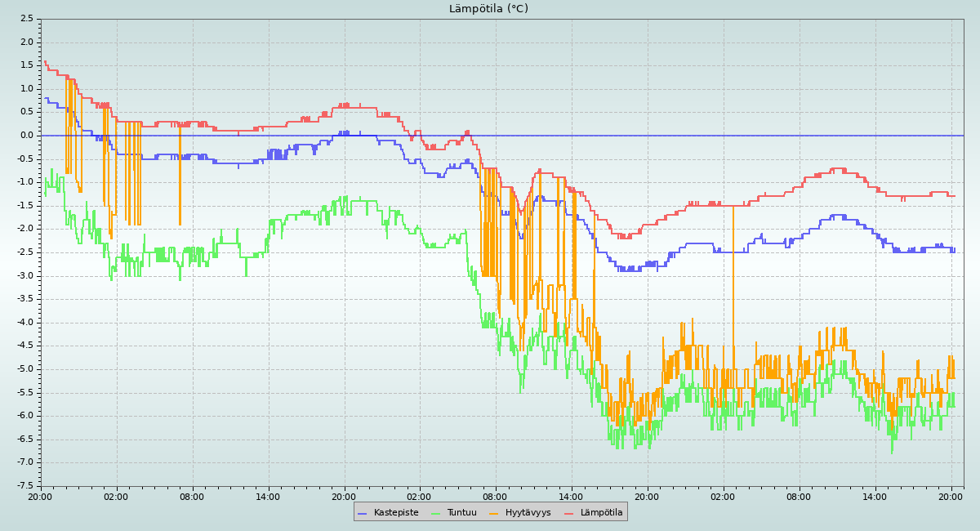
Task: Click the orange Hyytävyys legend line swatch
Action: coord(494,513)
